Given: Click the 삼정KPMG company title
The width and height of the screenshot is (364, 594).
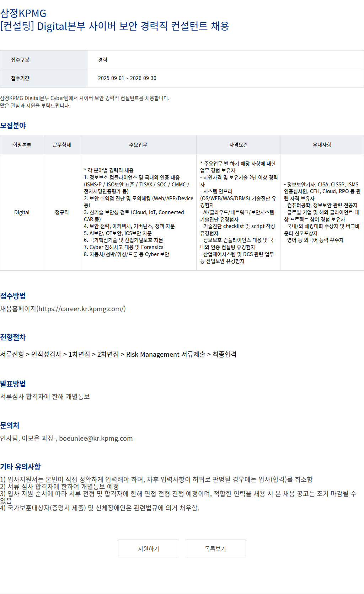Looking at the screenshot, I should (x=23, y=13).
